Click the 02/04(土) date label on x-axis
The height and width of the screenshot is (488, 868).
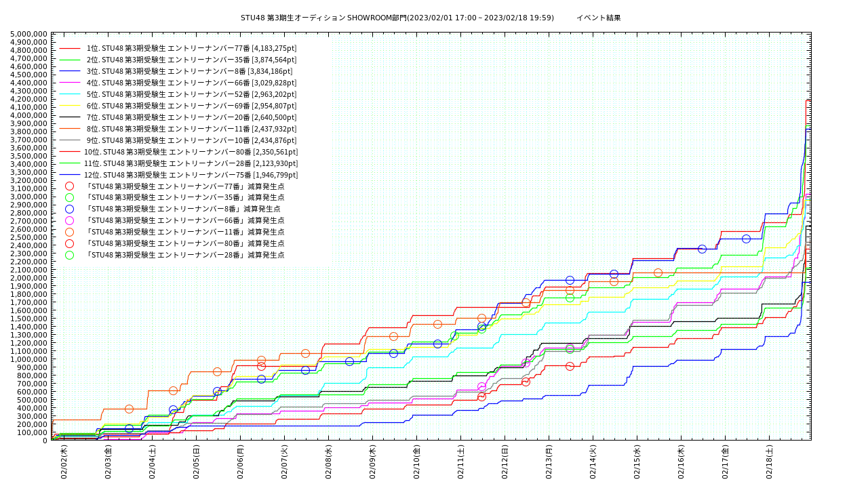click(152, 462)
